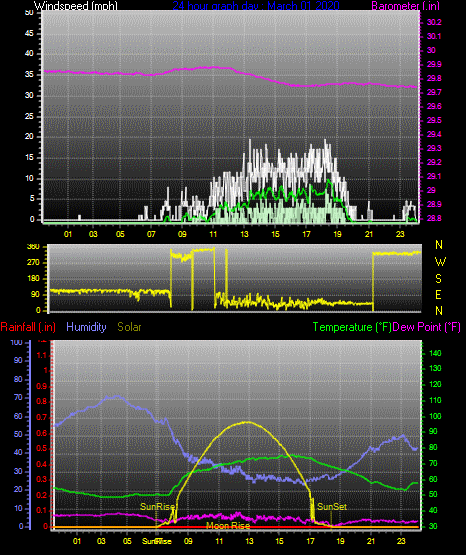Click the "100" humidity axis value in blue
The height and width of the screenshot is (555, 466).
click(x=17, y=343)
